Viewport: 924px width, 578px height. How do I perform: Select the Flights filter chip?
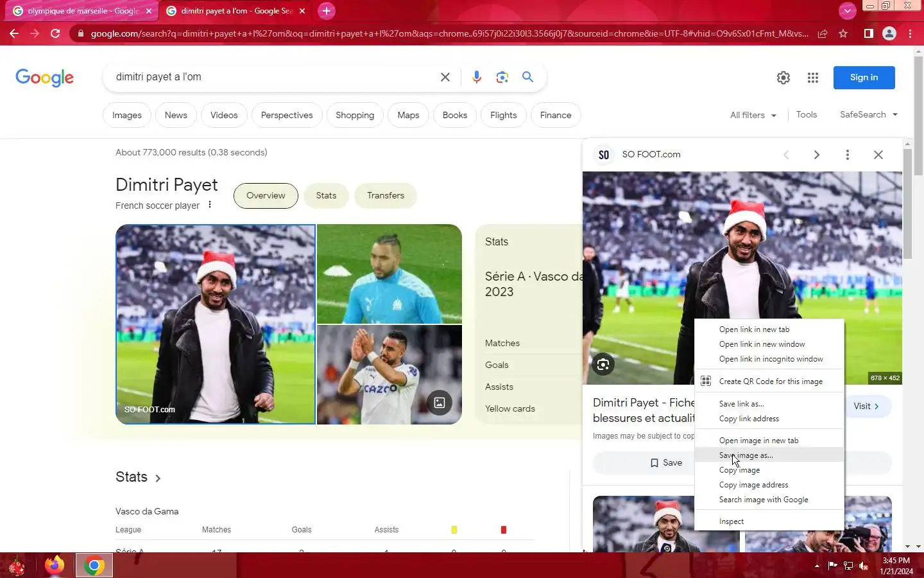(x=504, y=115)
